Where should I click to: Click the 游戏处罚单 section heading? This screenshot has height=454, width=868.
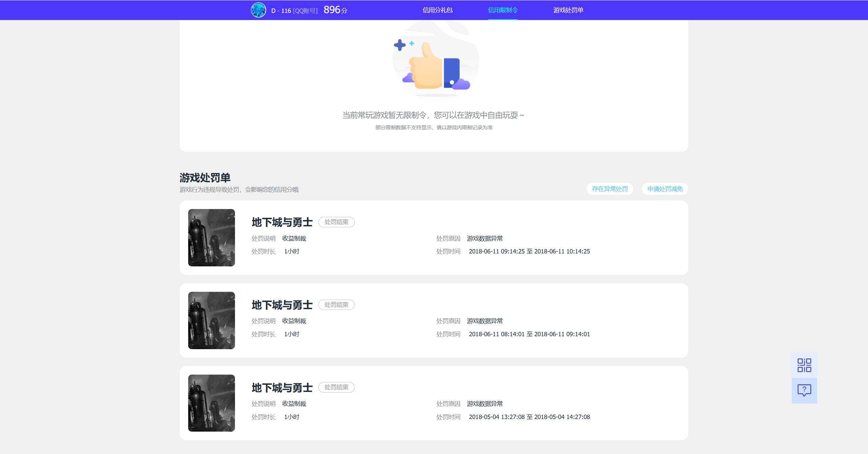[x=205, y=177]
